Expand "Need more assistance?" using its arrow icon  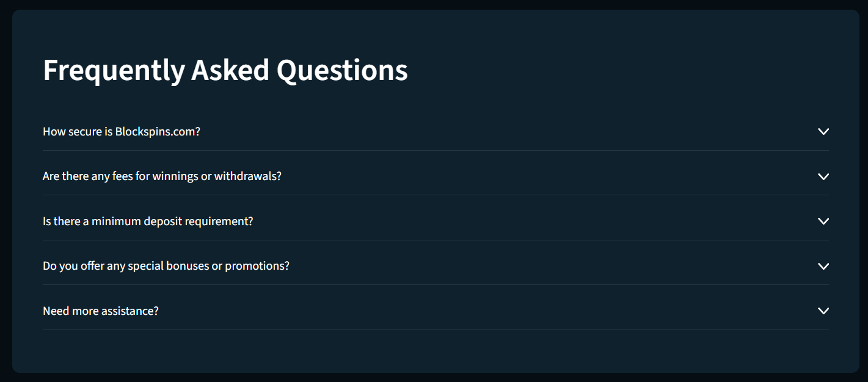pyautogui.click(x=823, y=311)
